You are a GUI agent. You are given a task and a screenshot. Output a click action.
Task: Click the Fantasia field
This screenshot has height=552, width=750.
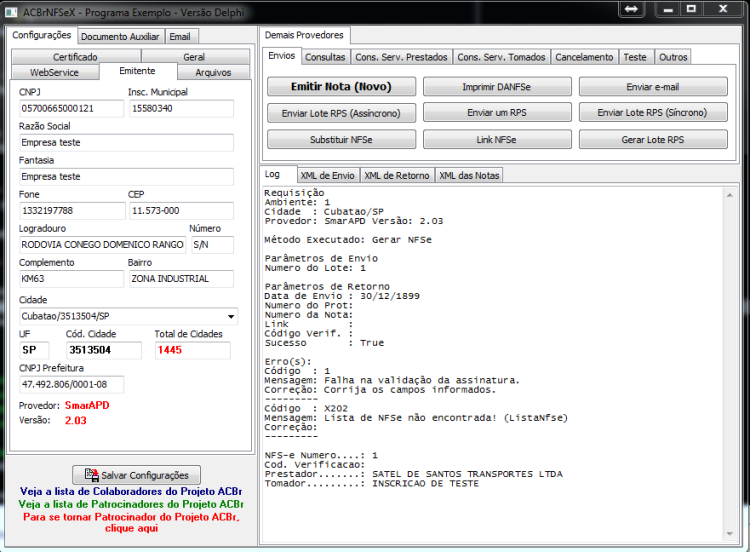[x=126, y=177]
